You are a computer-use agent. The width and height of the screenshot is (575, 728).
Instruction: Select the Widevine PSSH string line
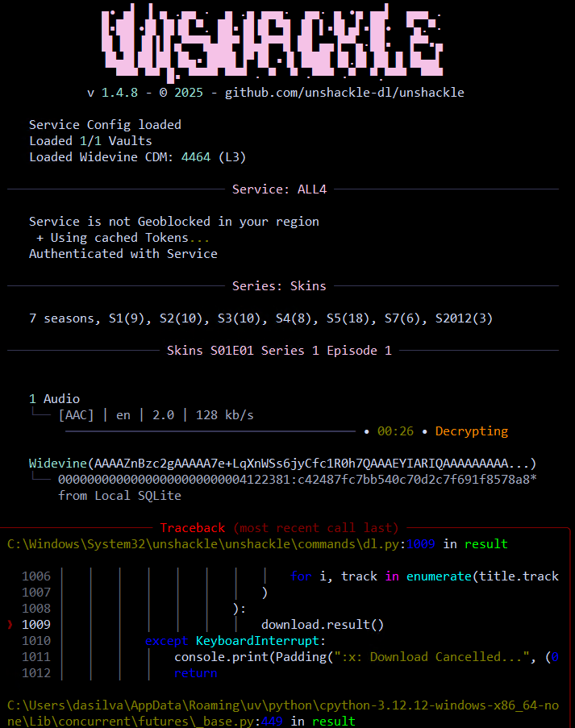coord(282,464)
